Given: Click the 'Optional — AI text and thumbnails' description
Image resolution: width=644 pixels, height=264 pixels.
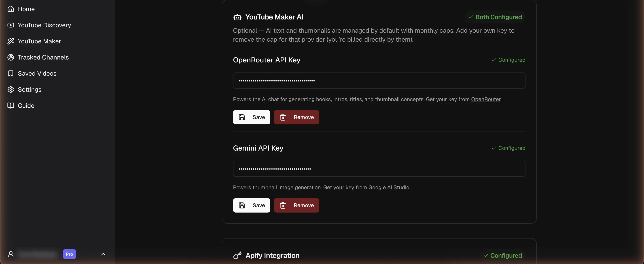Looking at the screenshot, I should 374,35.
